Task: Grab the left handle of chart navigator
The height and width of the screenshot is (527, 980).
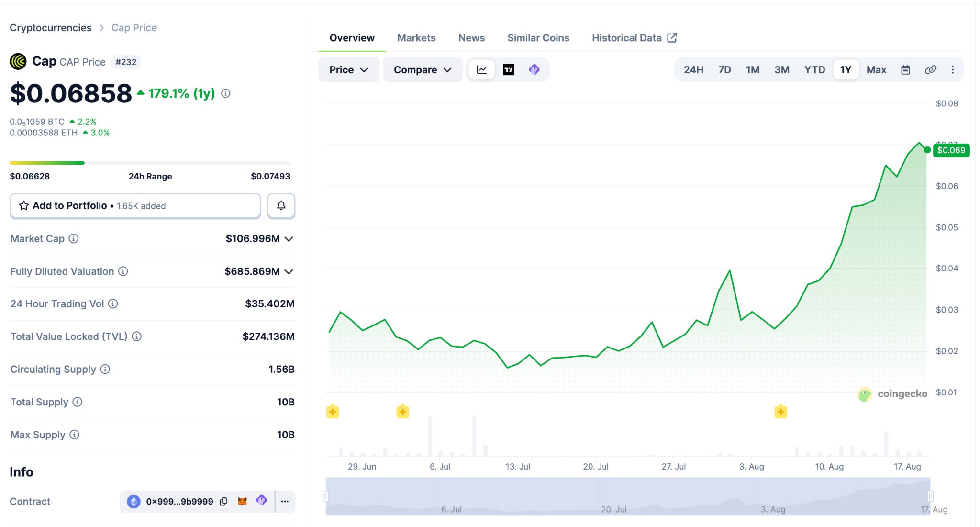Action: pos(325,496)
